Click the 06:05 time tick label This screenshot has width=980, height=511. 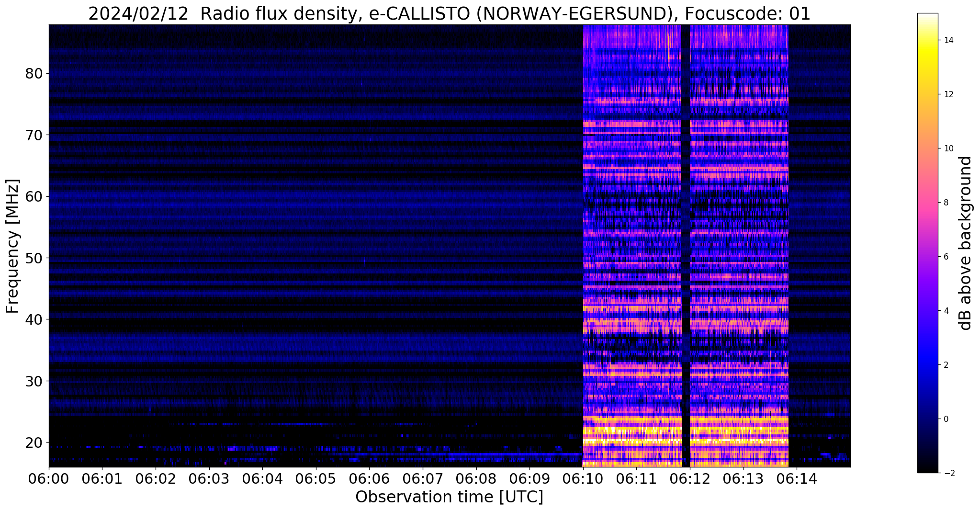click(316, 478)
